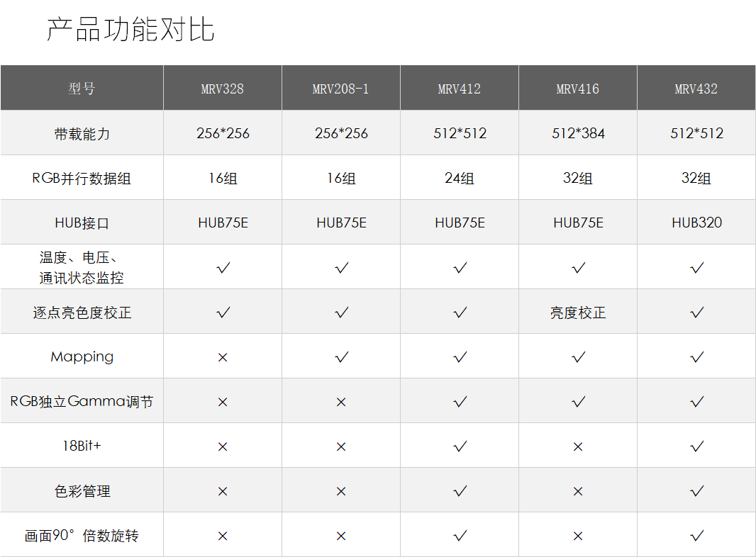Click the 色彩管理 cross under MRV208-1
The width and height of the screenshot is (756, 557).
click(341, 492)
